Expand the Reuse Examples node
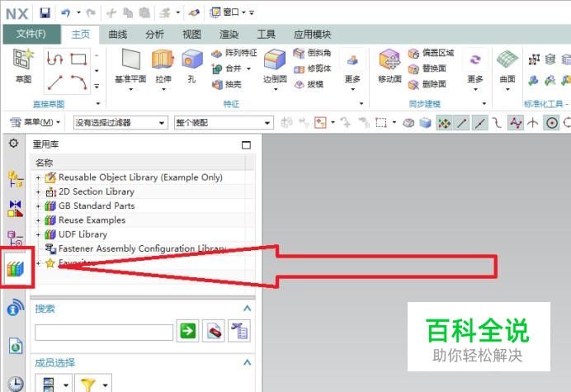Image resolution: width=571 pixels, height=392 pixels. (38, 220)
